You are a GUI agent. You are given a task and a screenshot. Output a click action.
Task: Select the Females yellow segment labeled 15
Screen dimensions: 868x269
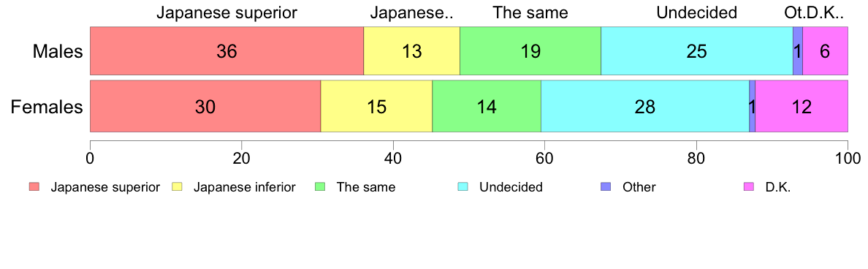coord(376,106)
